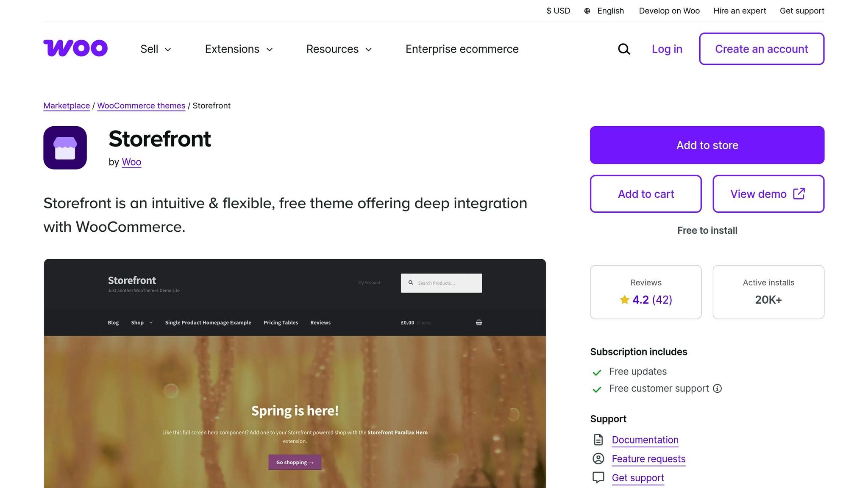Click the globe language icon
The width and height of the screenshot is (868, 488).
pyautogui.click(x=587, y=11)
